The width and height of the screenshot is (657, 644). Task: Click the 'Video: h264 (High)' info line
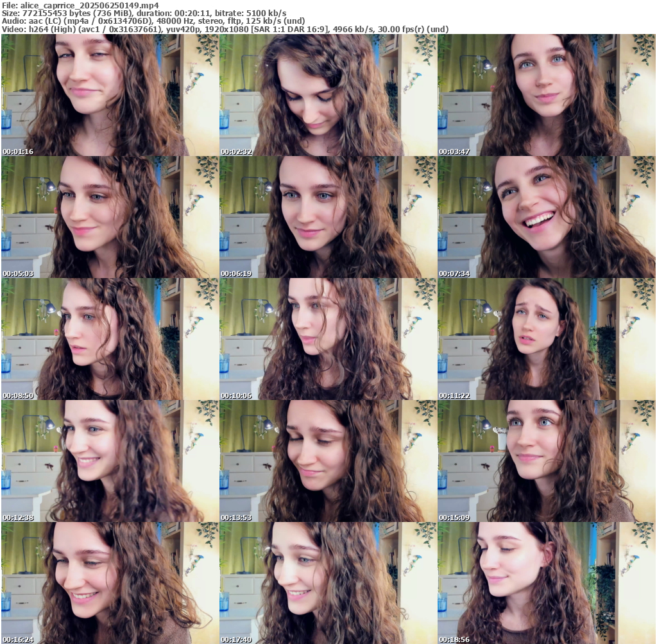[225, 30]
